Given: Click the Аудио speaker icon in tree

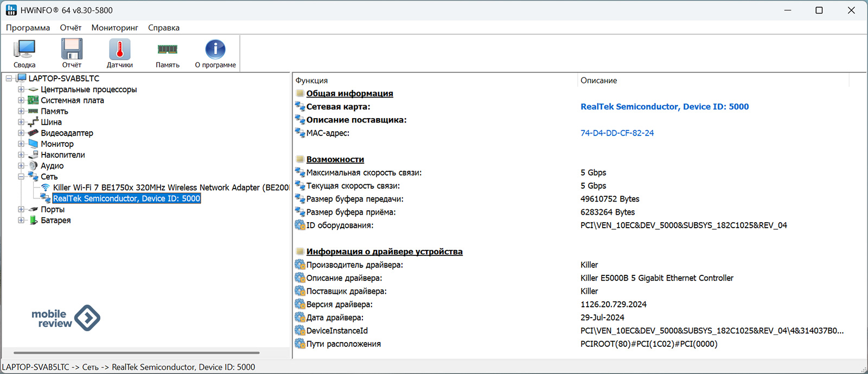Looking at the screenshot, I should (34, 166).
